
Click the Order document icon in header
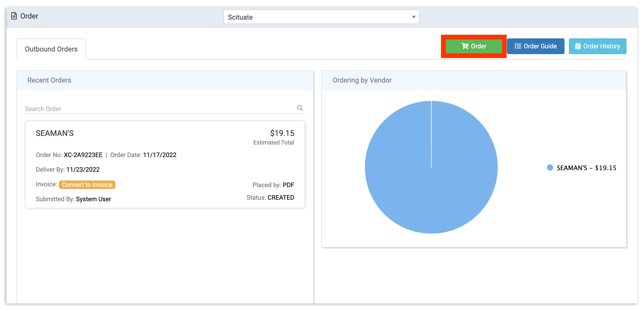[x=14, y=16]
